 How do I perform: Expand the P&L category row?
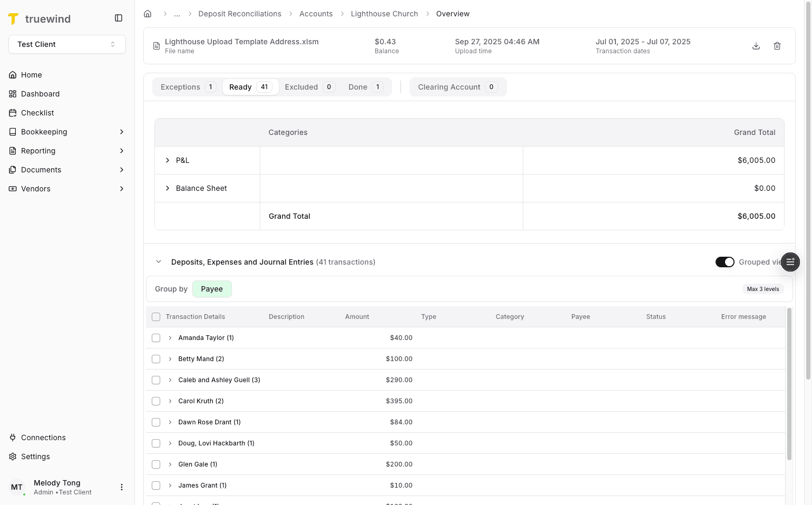[x=168, y=160]
